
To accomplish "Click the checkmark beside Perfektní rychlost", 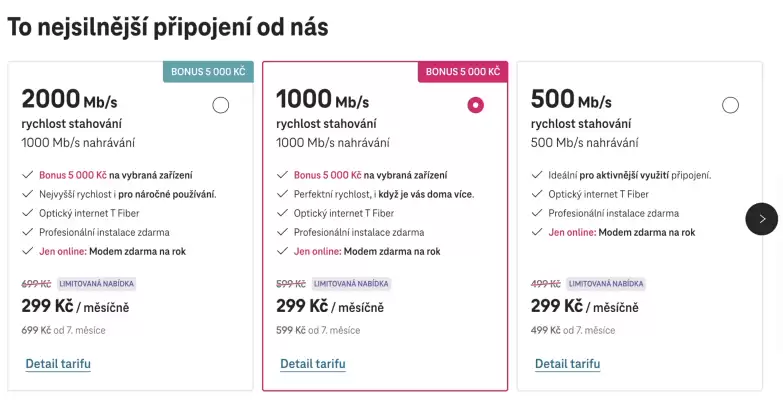I will click(281, 194).
